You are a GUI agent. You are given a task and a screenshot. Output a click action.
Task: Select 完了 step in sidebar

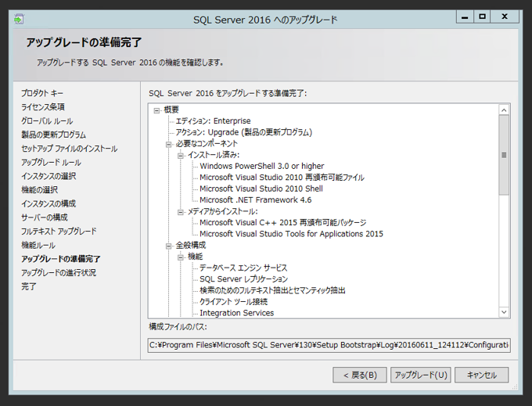[x=29, y=286]
